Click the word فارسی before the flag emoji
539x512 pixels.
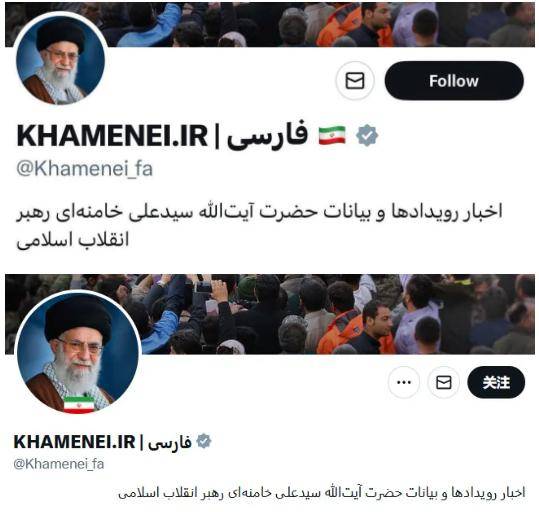pyautogui.click(x=267, y=135)
